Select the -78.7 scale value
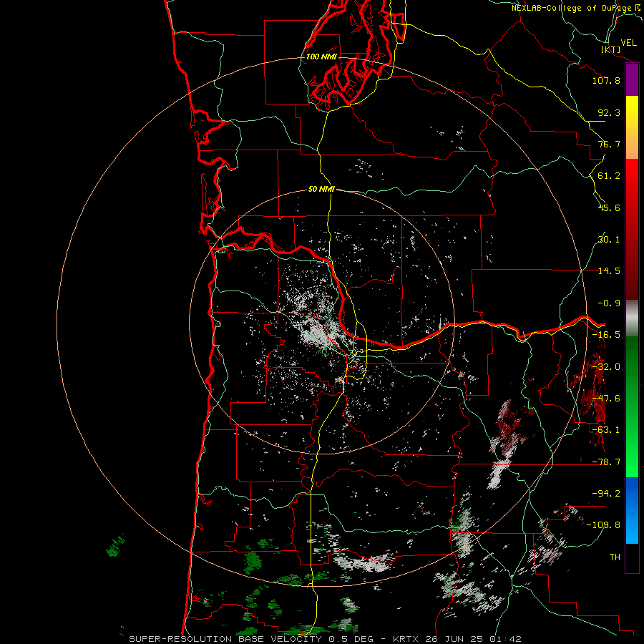644x644 pixels. [606, 462]
